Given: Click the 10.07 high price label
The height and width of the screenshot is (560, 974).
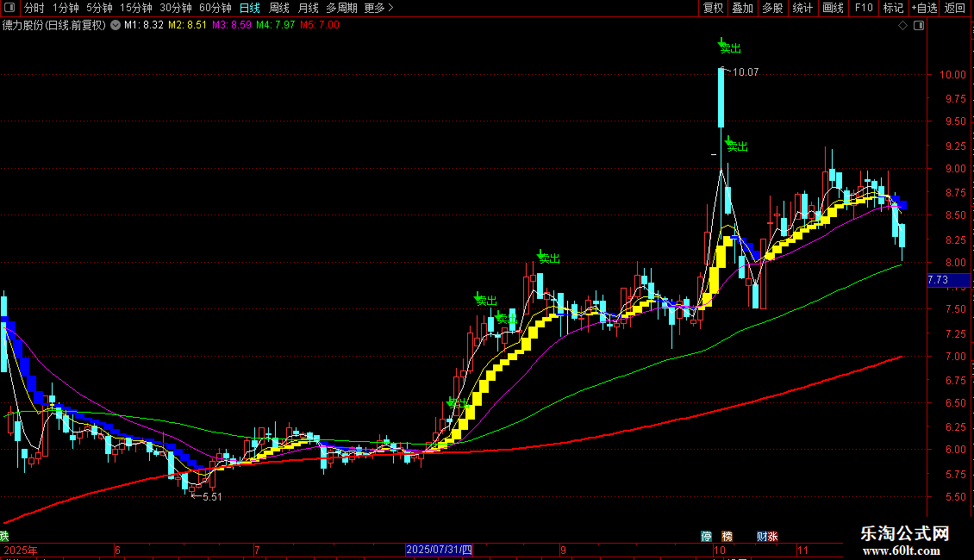Looking at the screenshot, I should 746,72.
